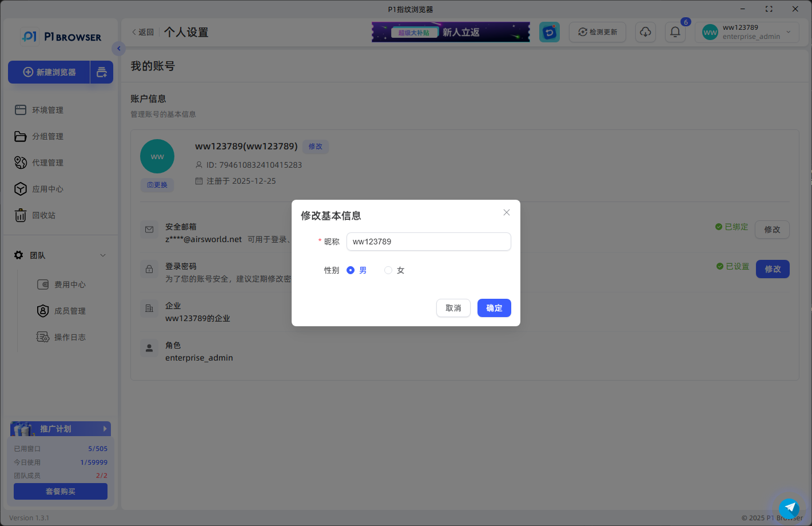The image size is (812, 526).
Task: Open the 代理管理 proxy section
Action: [x=47, y=162]
